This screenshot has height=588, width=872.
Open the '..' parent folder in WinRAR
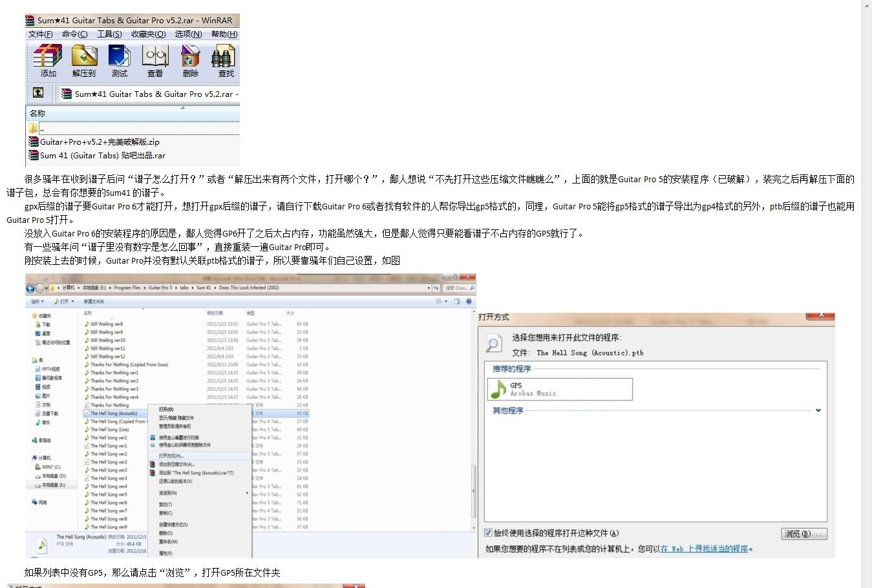tap(133, 128)
